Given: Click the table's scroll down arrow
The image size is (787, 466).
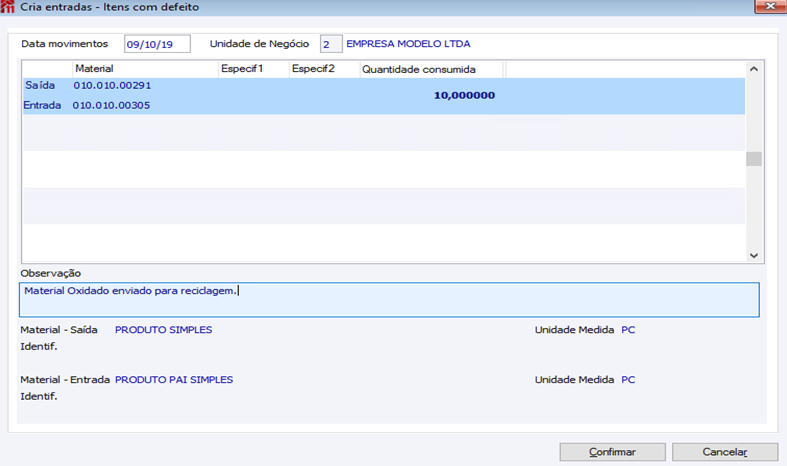Looking at the screenshot, I should (x=754, y=255).
